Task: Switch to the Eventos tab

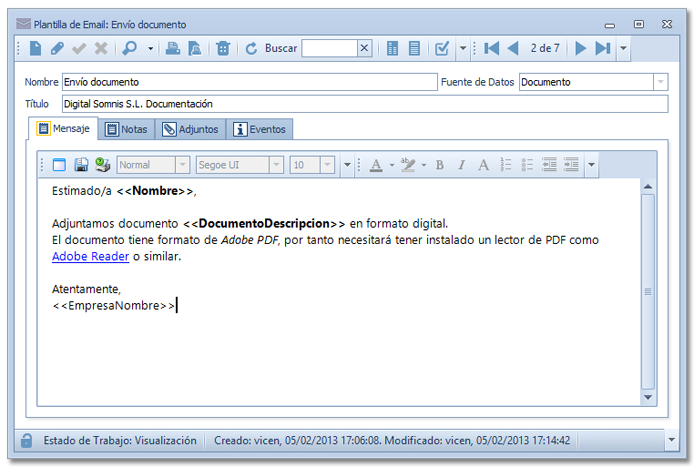Action: 259,129
